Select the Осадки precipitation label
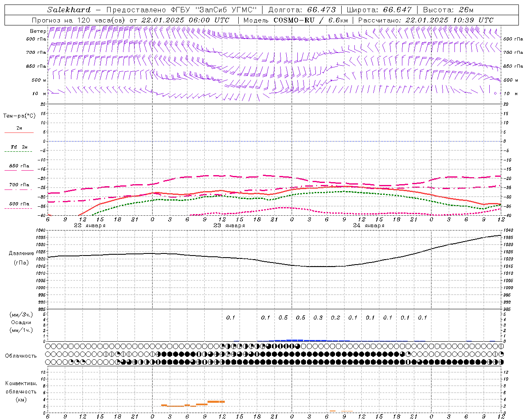Viewport: 525px width, 420px height. coord(21,322)
